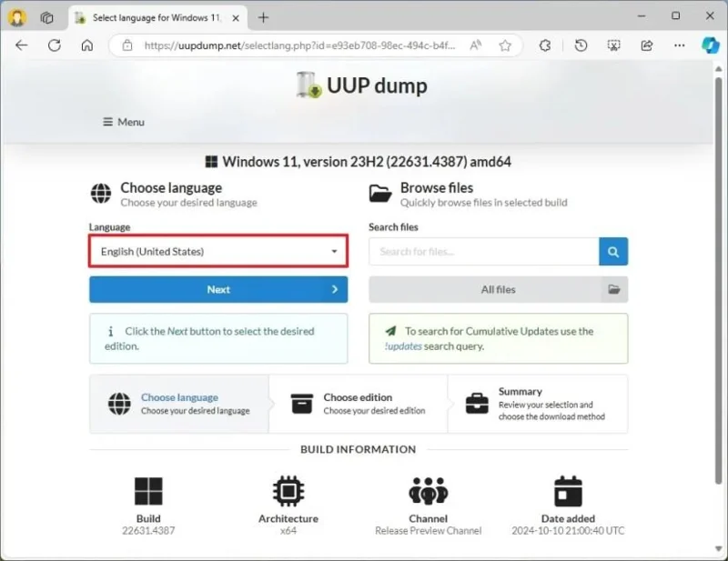Viewport: 728px width, 561px height.
Task: Go to the browser home page icon
Action: [x=86, y=45]
